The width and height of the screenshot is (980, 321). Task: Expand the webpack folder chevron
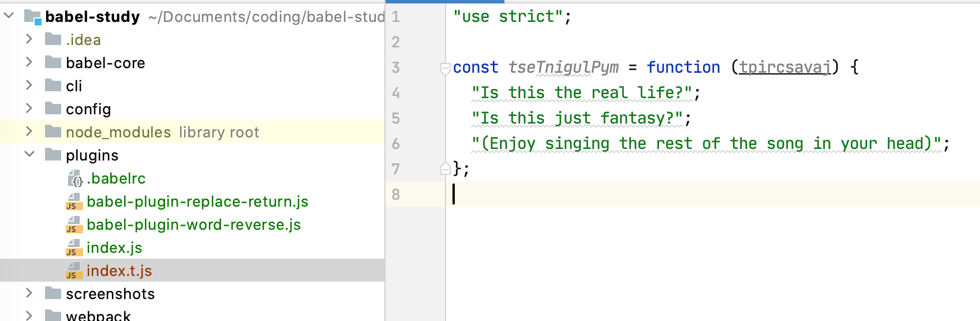(x=29, y=315)
